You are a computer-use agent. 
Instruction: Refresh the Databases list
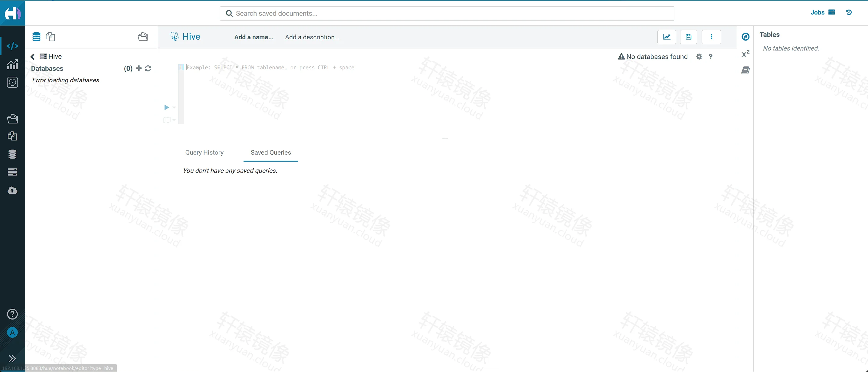pos(148,68)
